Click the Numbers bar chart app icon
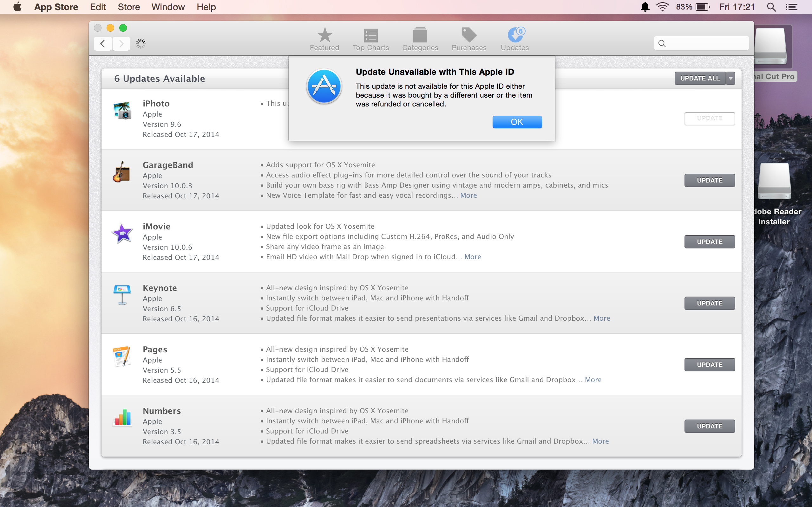Viewport: 812px width, 507px height. (122, 417)
